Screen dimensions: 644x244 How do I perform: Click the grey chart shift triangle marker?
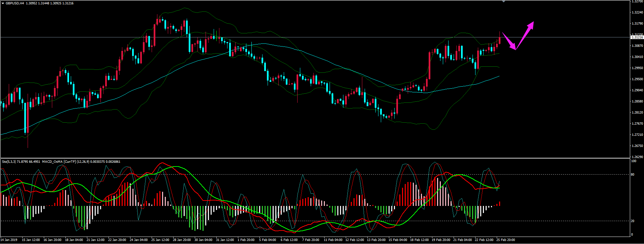click(x=504, y=1)
